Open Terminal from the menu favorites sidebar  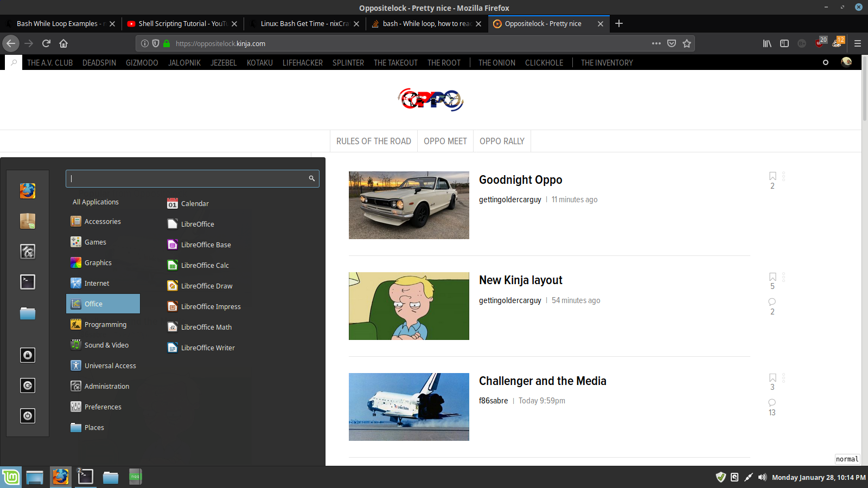coord(28,282)
